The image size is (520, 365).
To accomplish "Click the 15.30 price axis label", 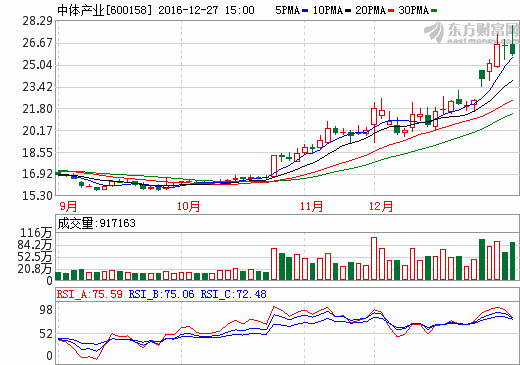I will coord(38,196).
